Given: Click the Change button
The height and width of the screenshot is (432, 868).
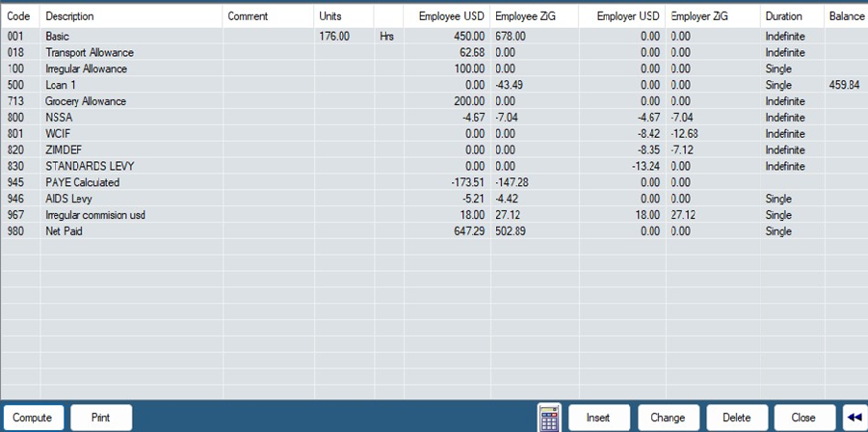Looking at the screenshot, I should click(669, 418).
